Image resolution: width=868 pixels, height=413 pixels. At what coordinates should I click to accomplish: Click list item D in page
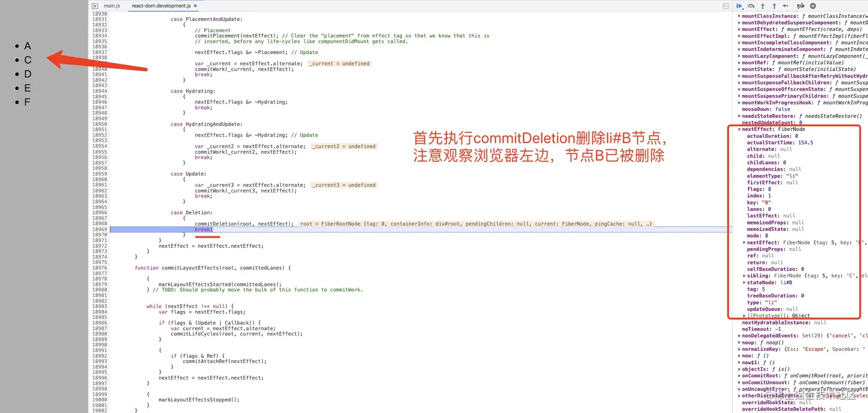[x=28, y=74]
